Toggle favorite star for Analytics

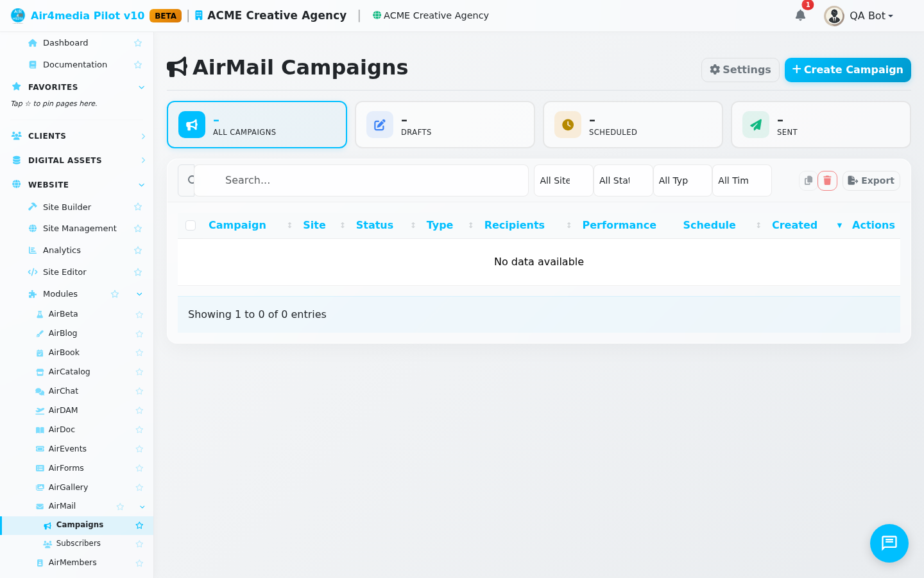coord(138,250)
